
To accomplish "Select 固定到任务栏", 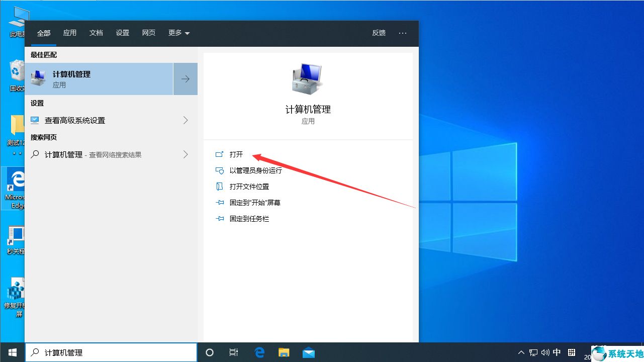I will 249,219.
